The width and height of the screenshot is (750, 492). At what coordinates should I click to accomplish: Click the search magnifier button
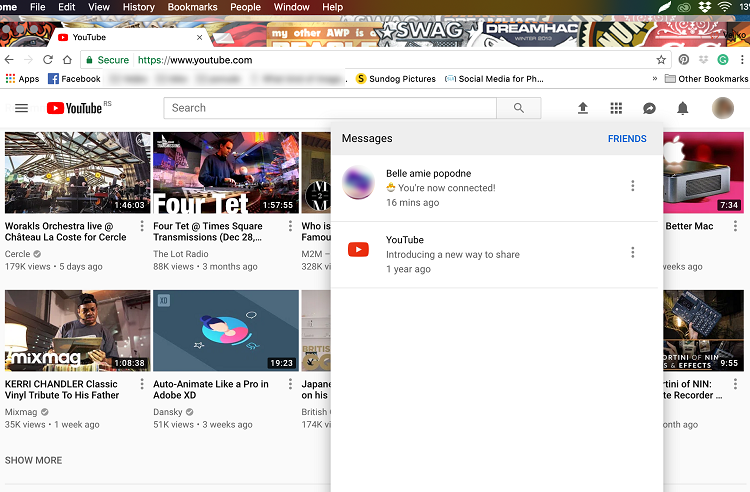pyautogui.click(x=519, y=108)
